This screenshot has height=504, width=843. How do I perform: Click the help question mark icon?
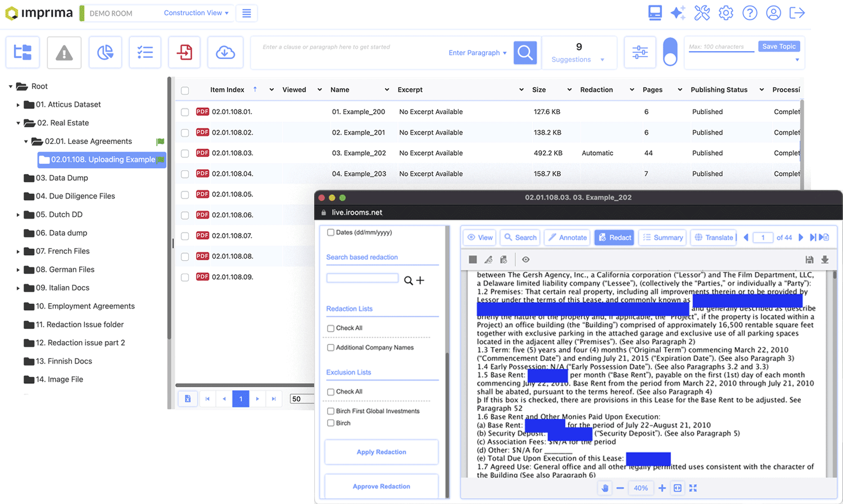[750, 12]
